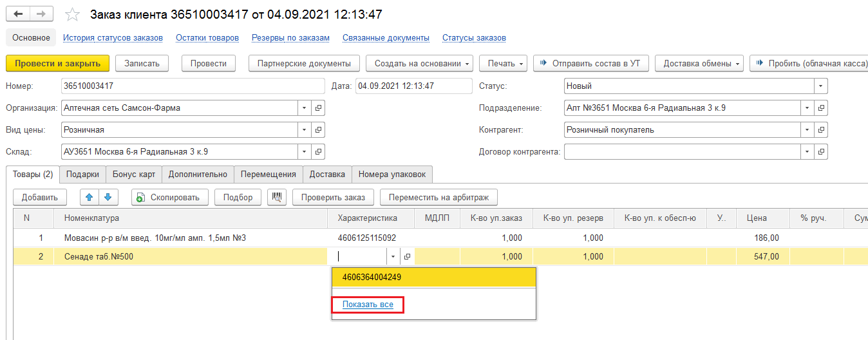Click the Номер input field
The width and height of the screenshot is (868, 340).
pyautogui.click(x=193, y=86)
